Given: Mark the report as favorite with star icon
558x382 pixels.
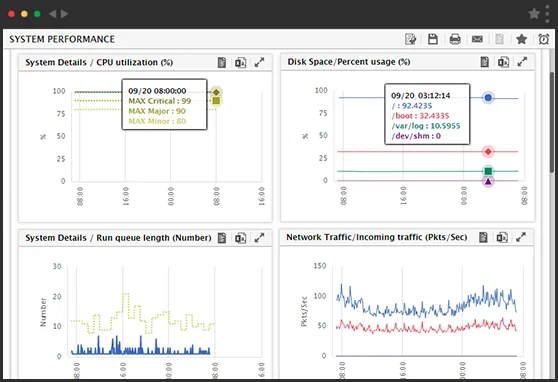Looking at the screenshot, I should (x=521, y=39).
